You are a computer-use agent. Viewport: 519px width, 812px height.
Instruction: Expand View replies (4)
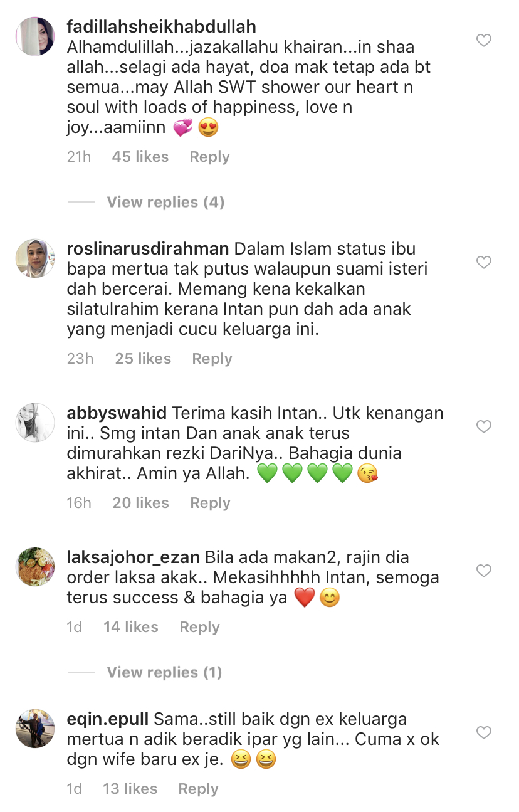click(x=165, y=202)
